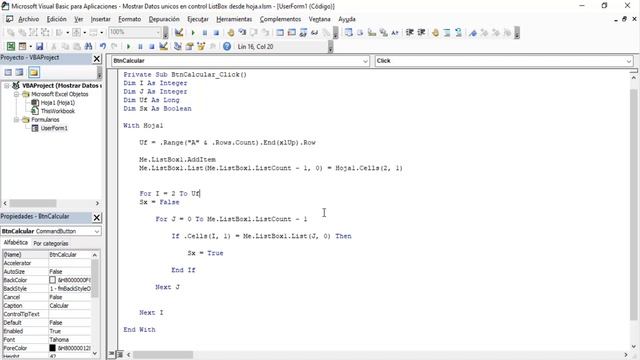Image resolution: width=640 pixels, height=360 pixels.
Task: Open BtnCalcular CommandButton properties dropdown
Action: 97,231
